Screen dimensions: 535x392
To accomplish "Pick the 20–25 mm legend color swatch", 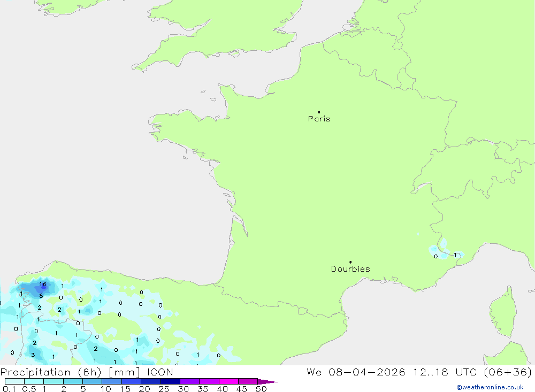I will [151, 381].
